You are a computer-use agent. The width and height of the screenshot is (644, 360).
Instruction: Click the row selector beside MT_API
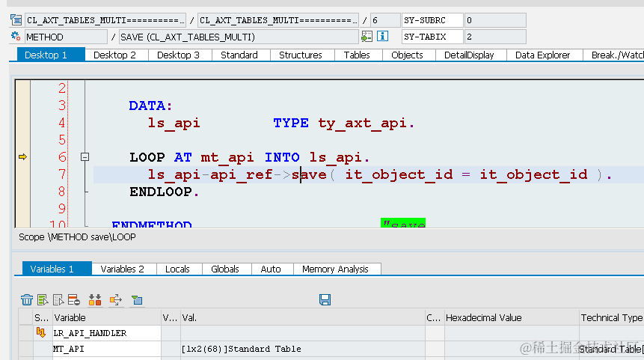point(26,349)
